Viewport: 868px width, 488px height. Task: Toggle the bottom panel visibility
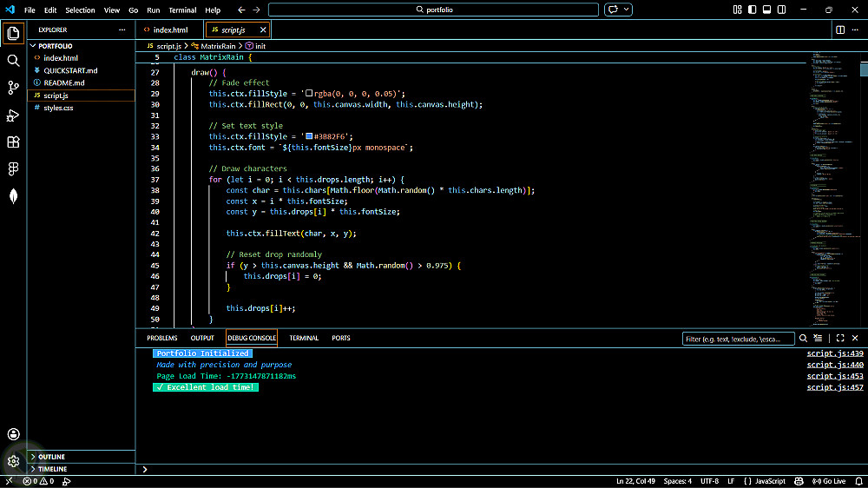click(766, 10)
